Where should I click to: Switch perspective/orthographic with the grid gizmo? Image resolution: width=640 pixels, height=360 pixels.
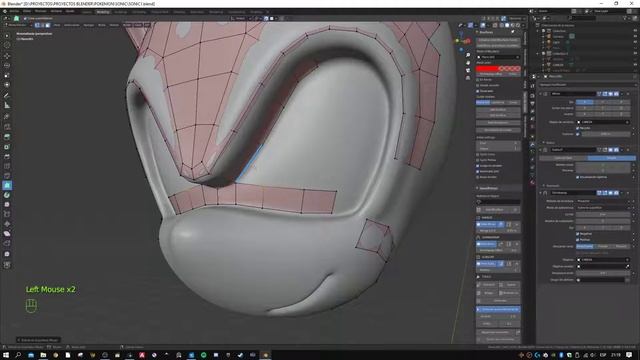[x=468, y=78]
